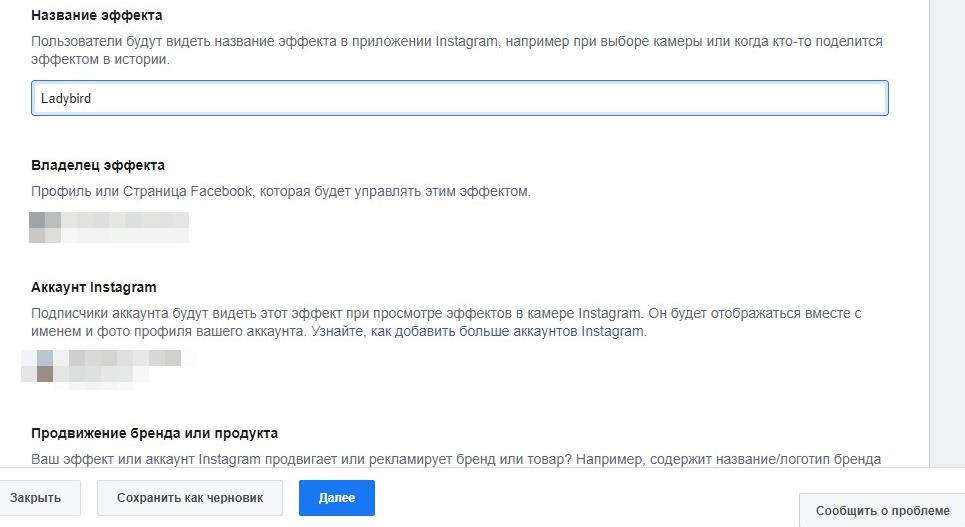Viewport: 965px width, 527px height.
Task: Proceed with the blue Далее button
Action: [337, 498]
